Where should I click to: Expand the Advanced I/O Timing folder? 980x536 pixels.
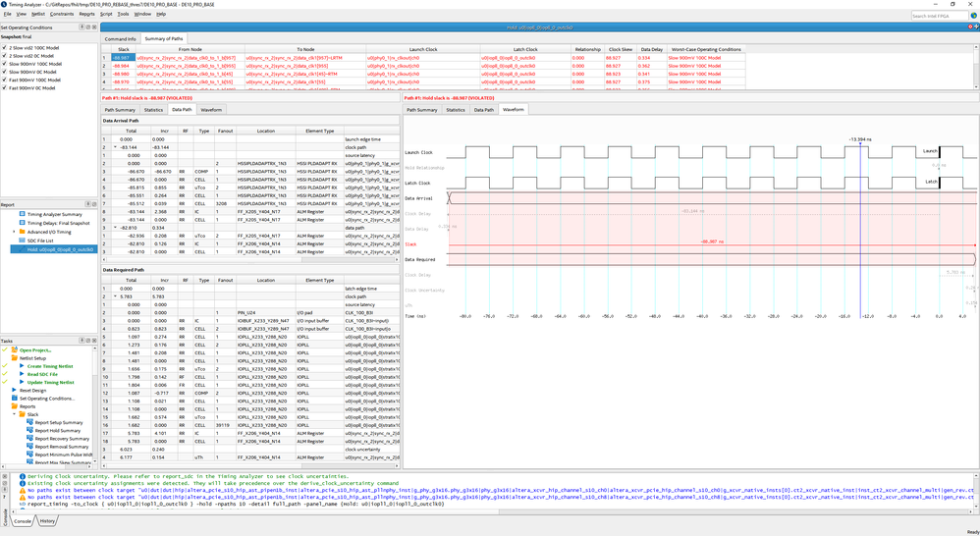[x=12, y=232]
